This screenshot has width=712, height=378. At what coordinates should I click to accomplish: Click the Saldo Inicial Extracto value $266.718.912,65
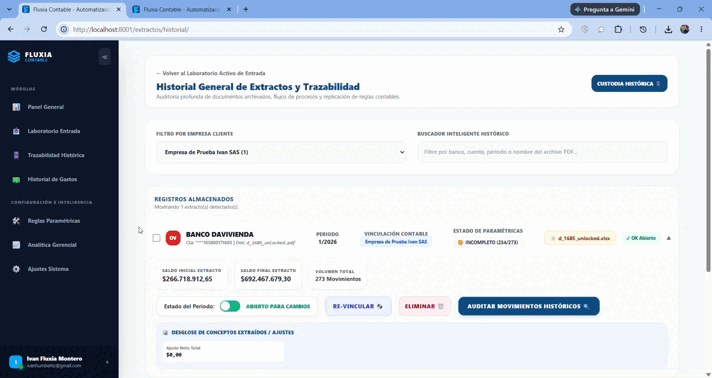(187, 279)
